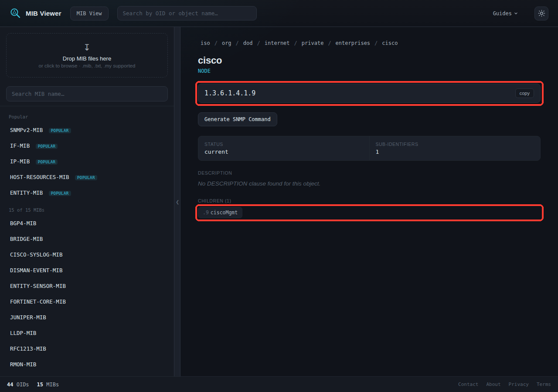Focus the Search by OID or object name field
The height and width of the screenshot is (392, 558).
pyautogui.click(x=187, y=14)
